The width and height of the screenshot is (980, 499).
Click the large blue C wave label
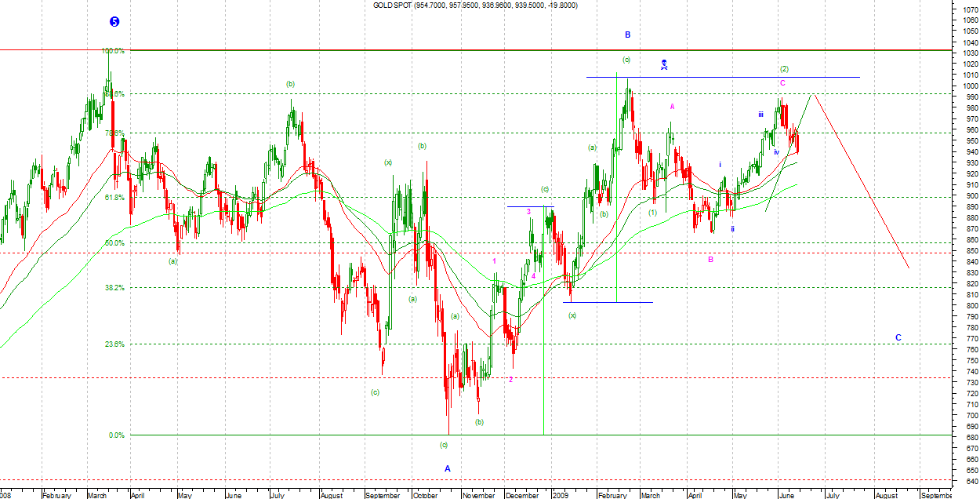coord(898,337)
